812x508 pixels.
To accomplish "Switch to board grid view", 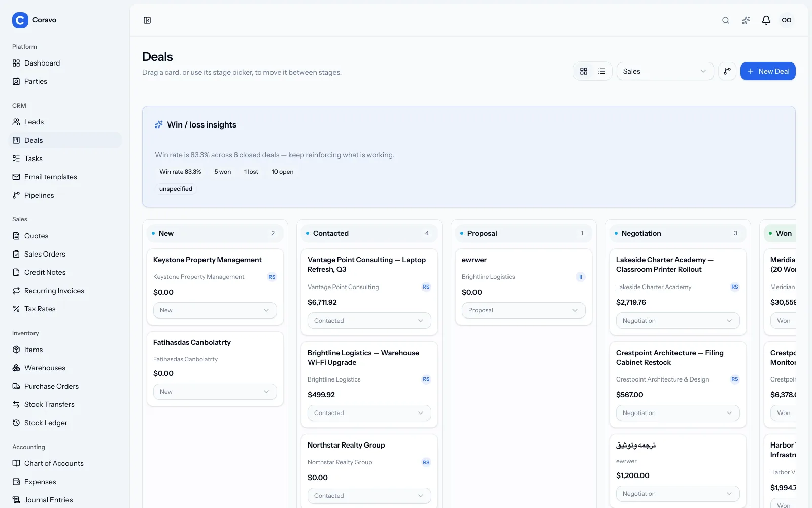I will pos(584,71).
